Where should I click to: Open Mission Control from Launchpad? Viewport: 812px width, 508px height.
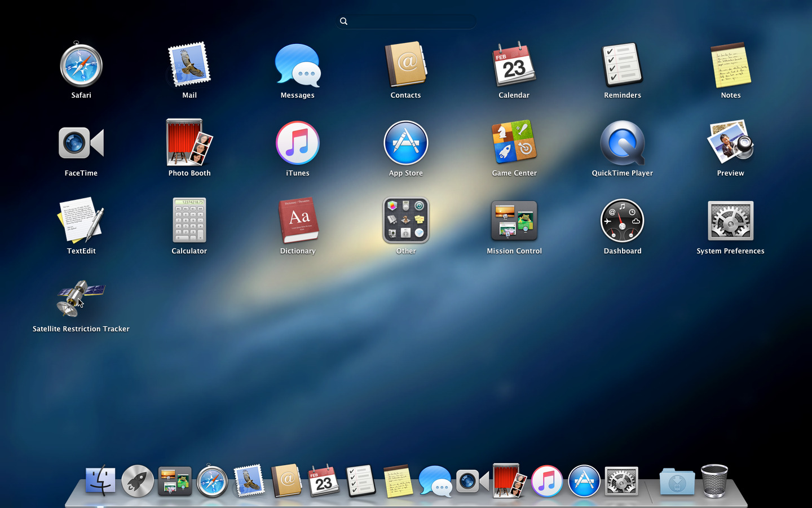[x=514, y=221]
